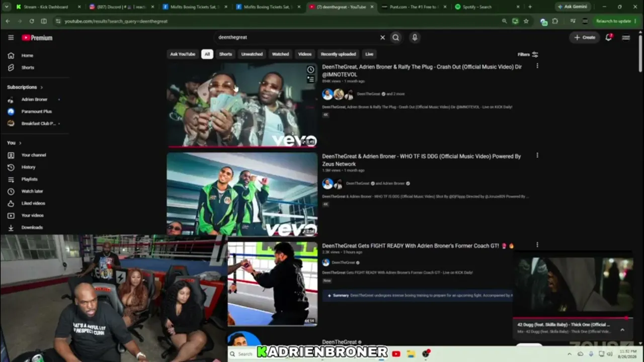Add Crash Out video to Watch later
The height and width of the screenshot is (362, 644).
310,70
